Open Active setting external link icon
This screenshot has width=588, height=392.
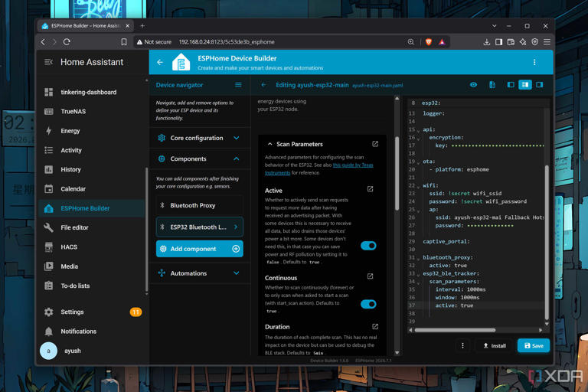tap(370, 189)
